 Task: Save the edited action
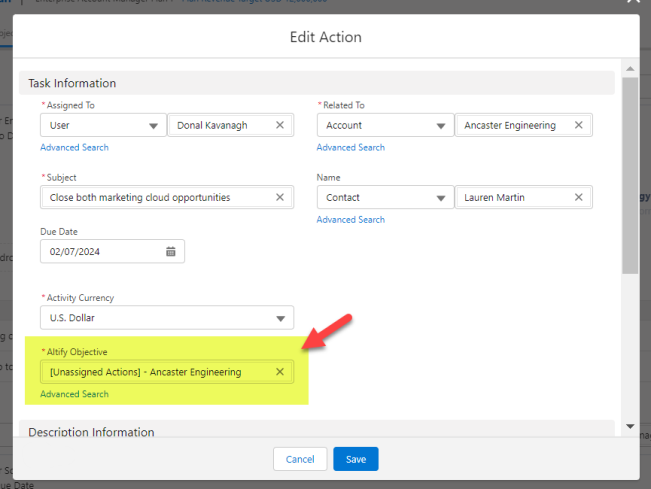click(356, 459)
